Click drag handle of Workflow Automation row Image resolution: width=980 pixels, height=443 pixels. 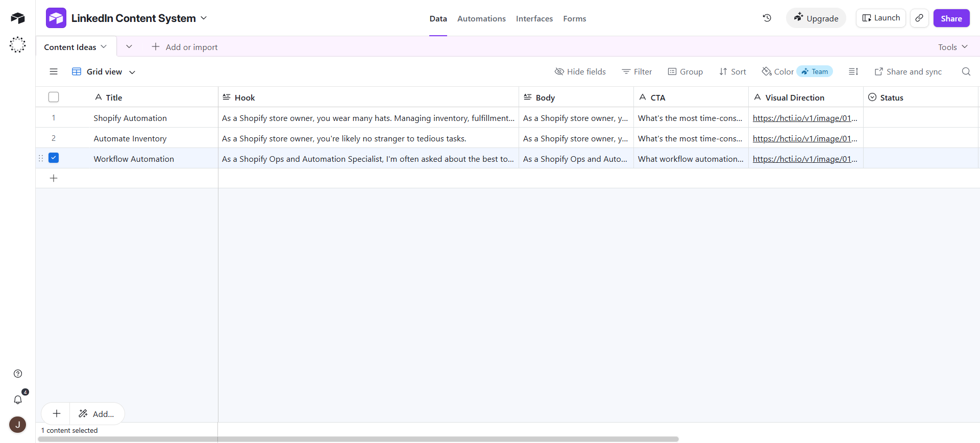point(41,158)
